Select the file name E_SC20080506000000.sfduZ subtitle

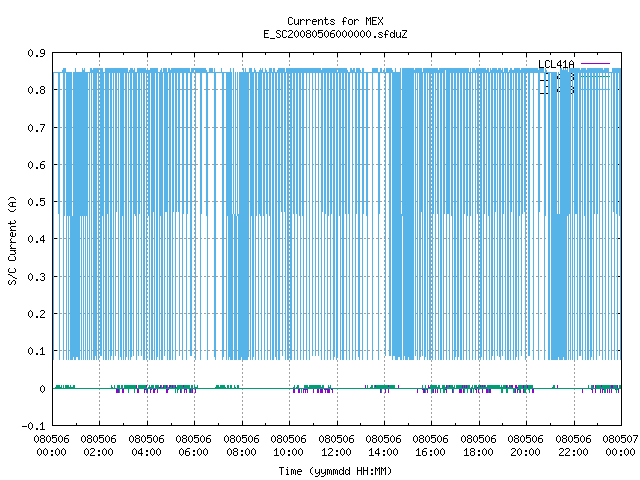(x=335, y=34)
